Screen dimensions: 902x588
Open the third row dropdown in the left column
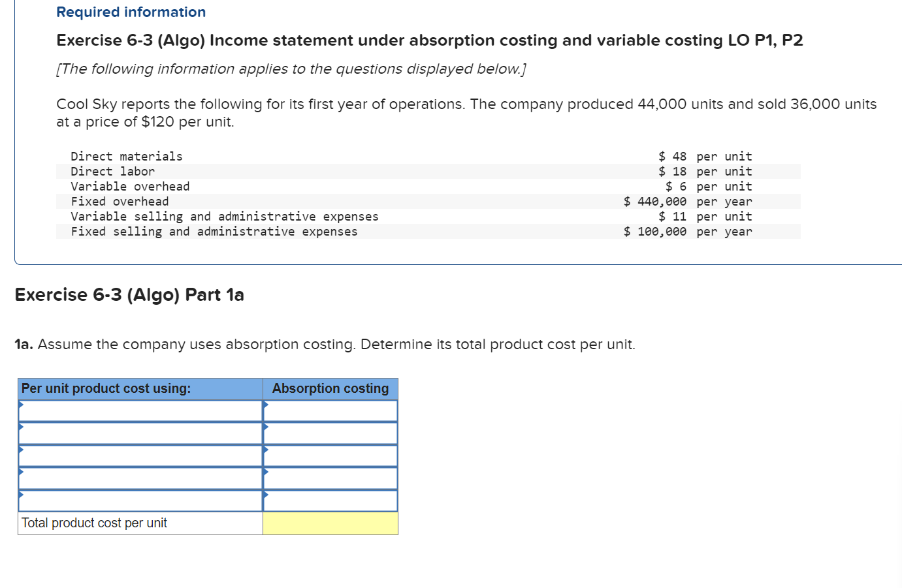[x=140, y=455]
